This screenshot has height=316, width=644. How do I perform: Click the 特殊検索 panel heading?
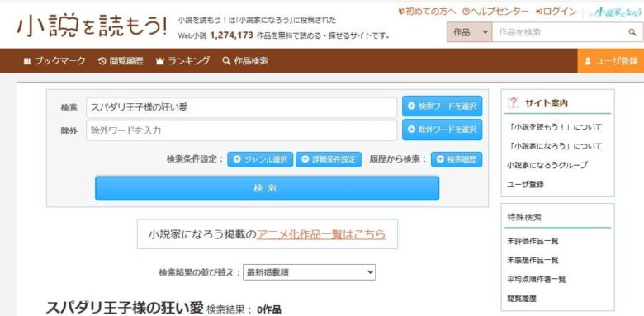click(523, 218)
